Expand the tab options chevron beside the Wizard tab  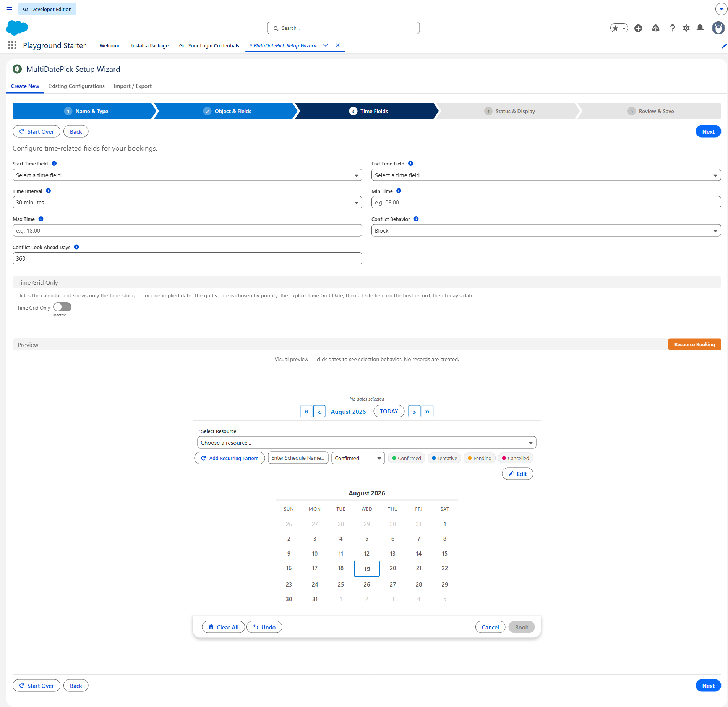coord(326,45)
